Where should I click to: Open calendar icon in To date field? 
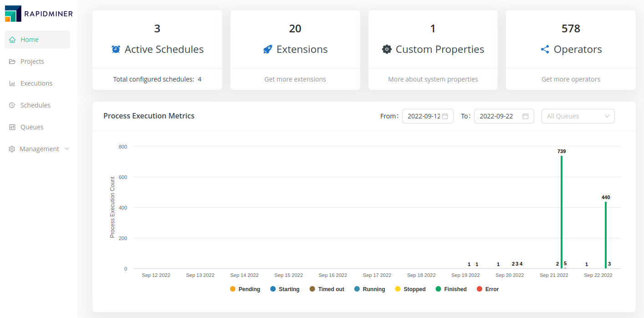pyautogui.click(x=525, y=116)
